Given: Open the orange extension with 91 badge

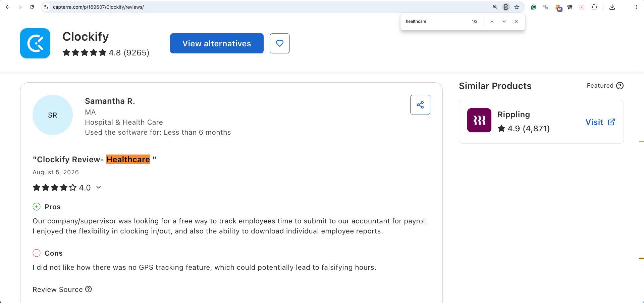Looking at the screenshot, I should (558, 8).
